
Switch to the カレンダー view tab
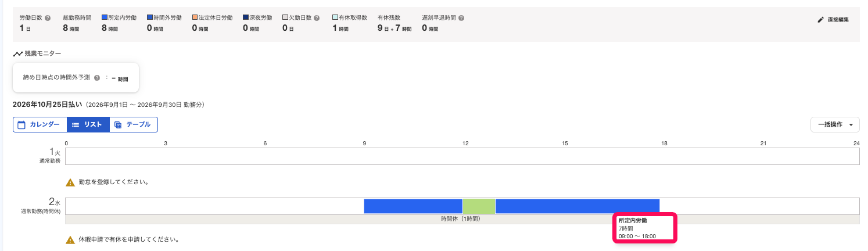tap(40, 124)
